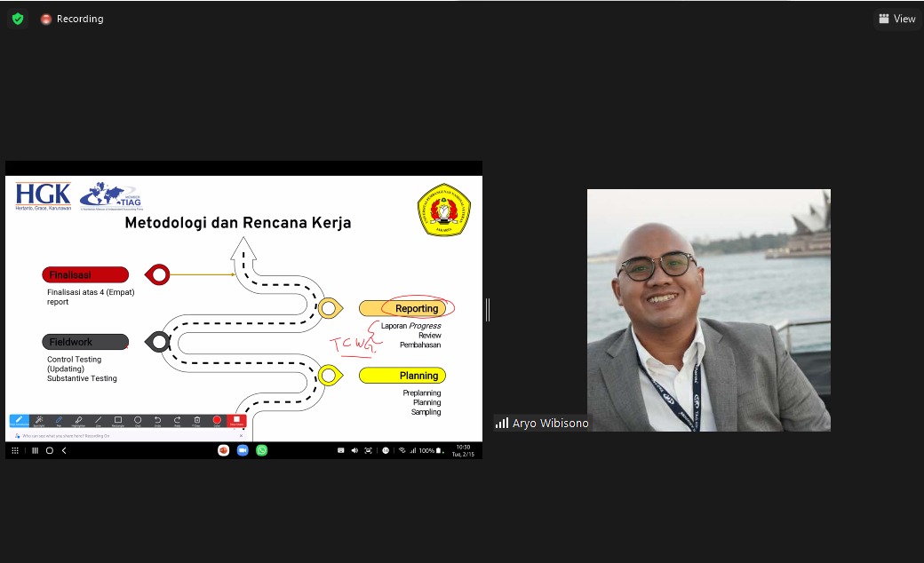Image resolution: width=924 pixels, height=563 pixels.
Task: Click the PowerPoint icon in taskbar
Action: point(224,450)
